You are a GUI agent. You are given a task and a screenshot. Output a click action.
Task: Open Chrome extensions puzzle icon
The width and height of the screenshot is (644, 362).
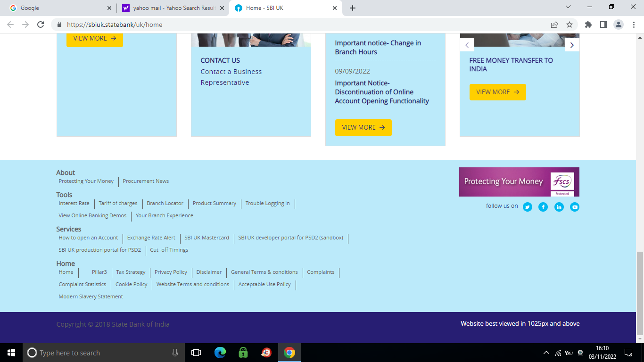point(588,25)
